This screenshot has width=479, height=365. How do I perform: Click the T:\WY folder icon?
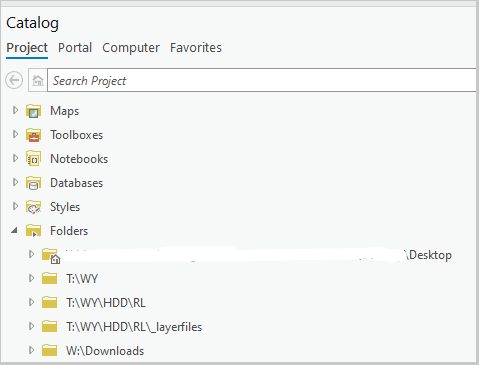[49, 278]
